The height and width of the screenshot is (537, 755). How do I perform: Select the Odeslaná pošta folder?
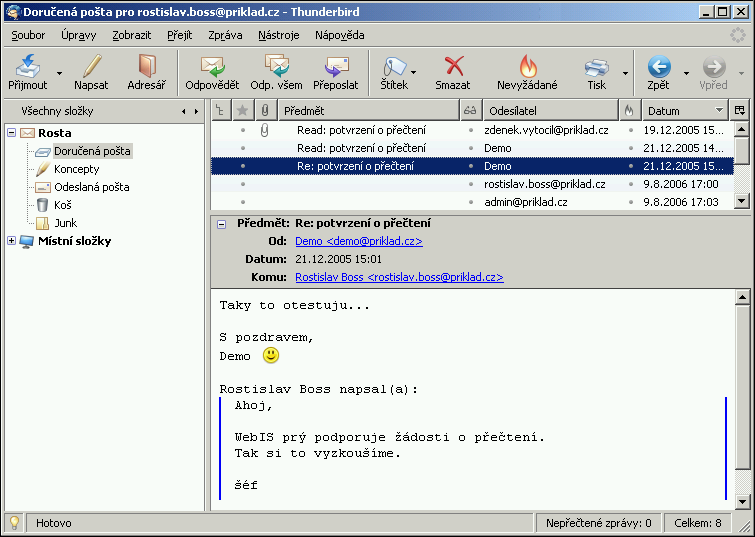point(91,187)
